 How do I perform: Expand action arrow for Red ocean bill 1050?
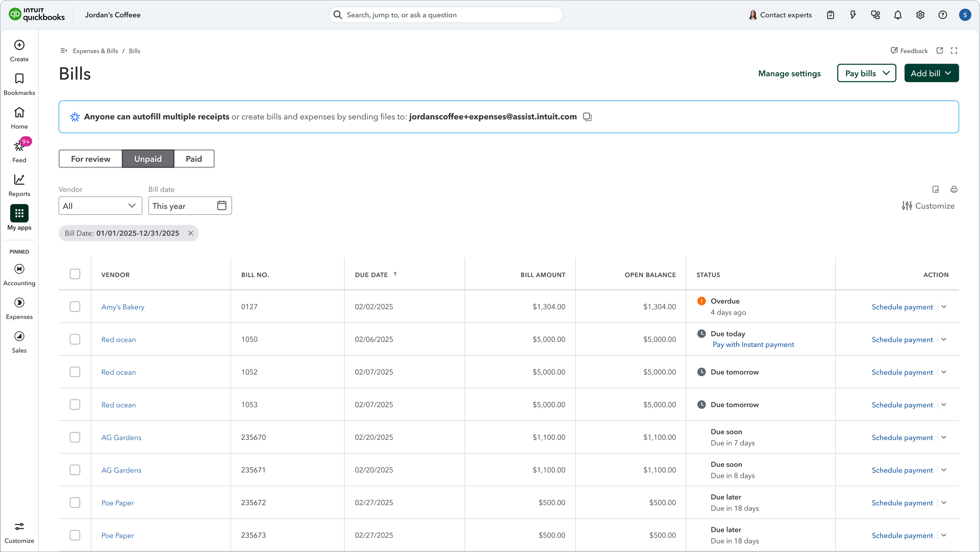pyautogui.click(x=944, y=339)
